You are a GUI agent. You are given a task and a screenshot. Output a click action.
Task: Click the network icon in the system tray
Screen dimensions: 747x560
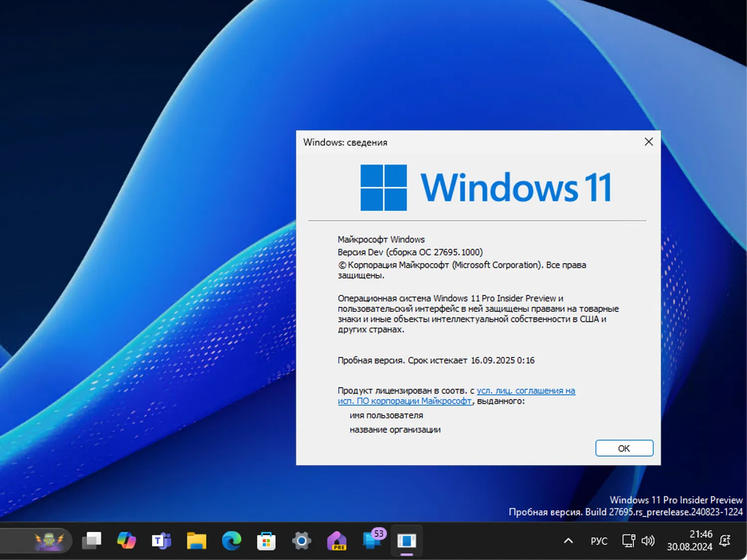pos(627,541)
